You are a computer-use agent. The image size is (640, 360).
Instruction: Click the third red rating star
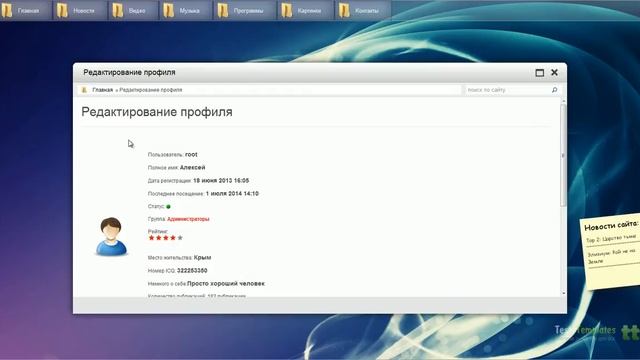pos(166,238)
